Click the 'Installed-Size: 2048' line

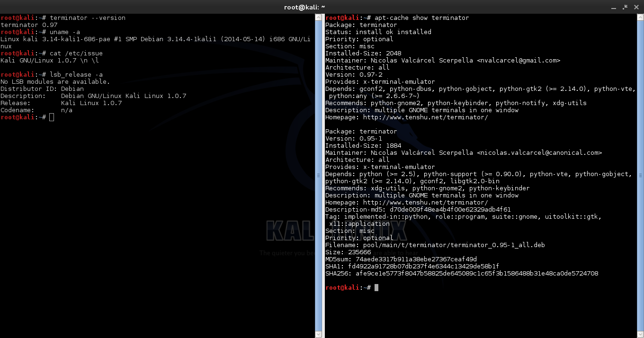(x=363, y=53)
